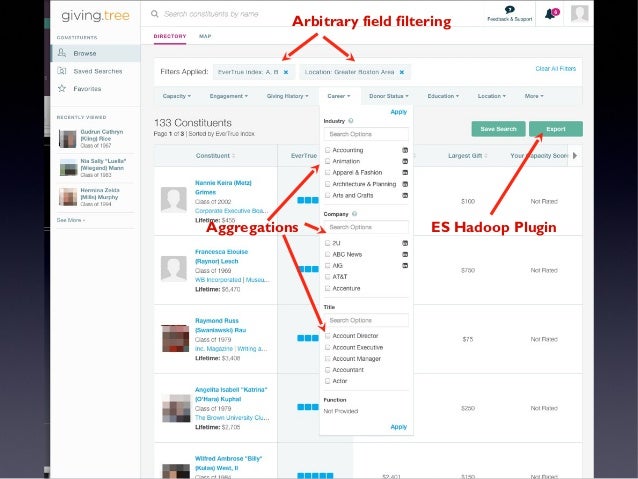Check the Accenture company checkbox
The image size is (638, 479).
tap(327, 288)
